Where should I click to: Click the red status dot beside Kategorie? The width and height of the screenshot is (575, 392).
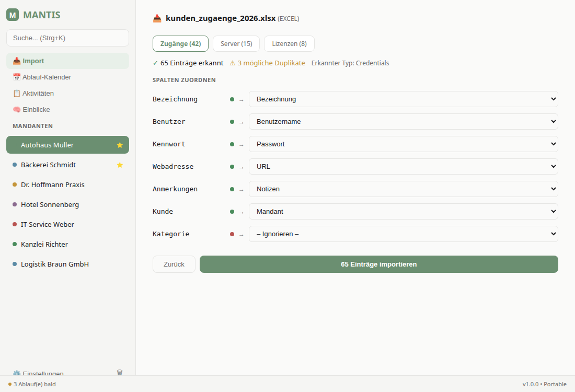coord(232,234)
